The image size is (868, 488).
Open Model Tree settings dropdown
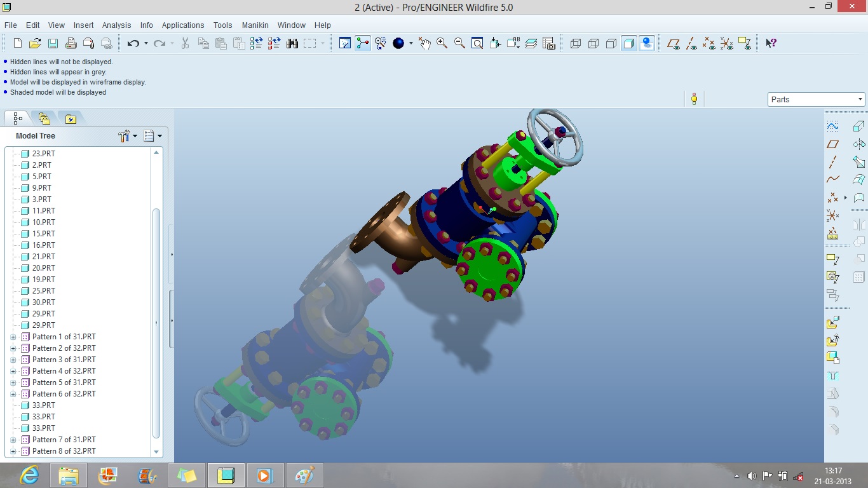click(x=128, y=136)
